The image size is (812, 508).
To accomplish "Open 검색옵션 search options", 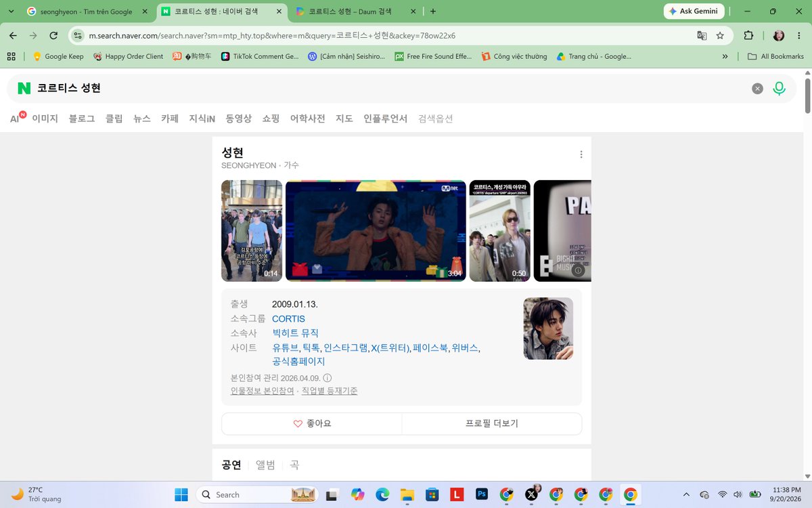I will 436,119.
